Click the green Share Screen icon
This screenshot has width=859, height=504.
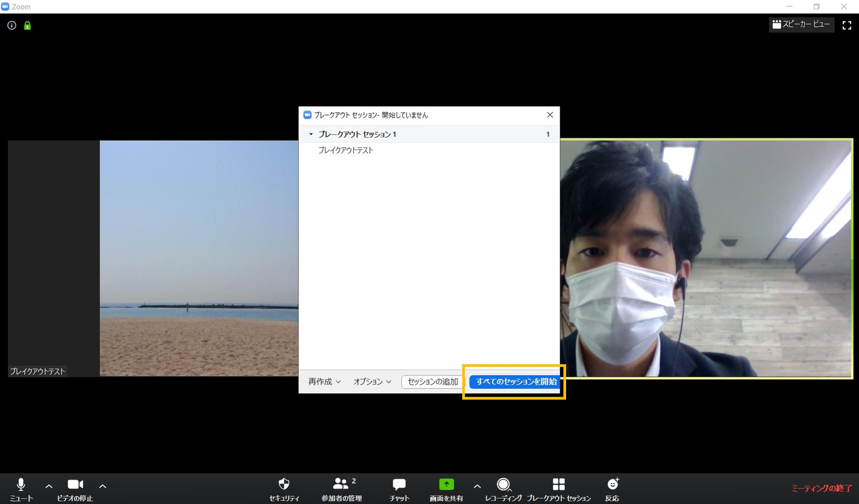click(x=446, y=485)
